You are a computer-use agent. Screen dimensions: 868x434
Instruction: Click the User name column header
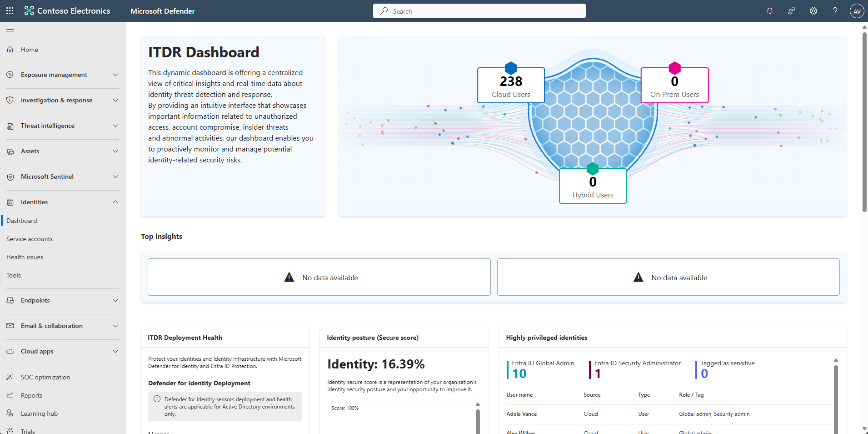519,395
